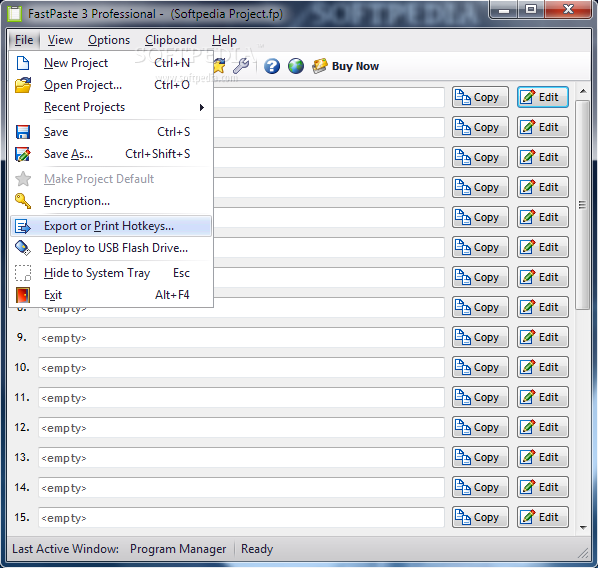Open the File menu

[x=24, y=40]
